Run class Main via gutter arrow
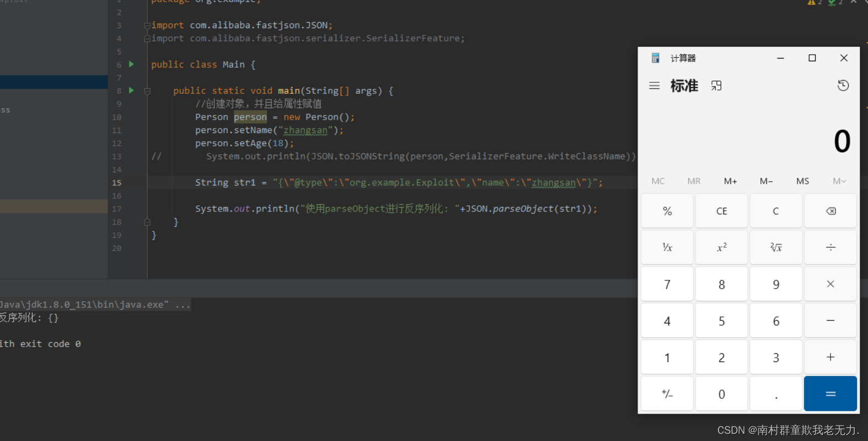The image size is (868, 441). pos(131,64)
